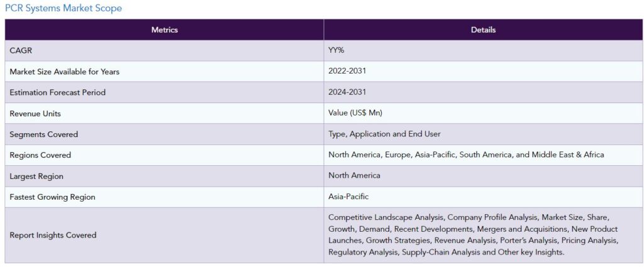Click the regions list starting North America, Europe
Screen dimensions: 644x267
coord(466,155)
